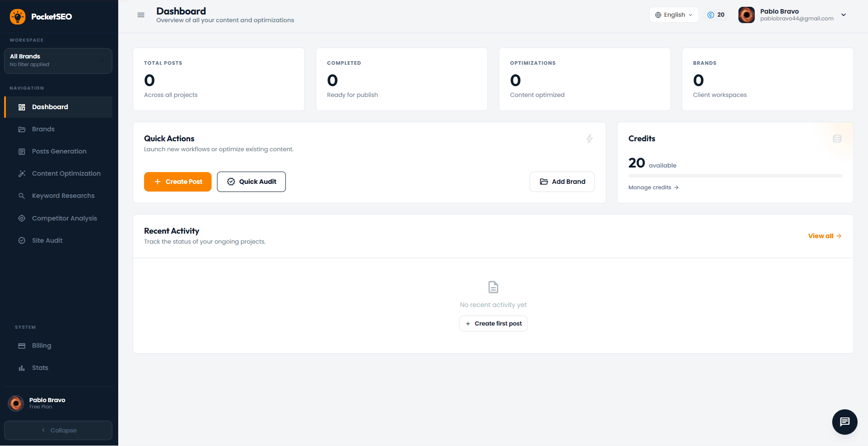
Task: Open the Competitor Analysis tool
Action: (64, 218)
